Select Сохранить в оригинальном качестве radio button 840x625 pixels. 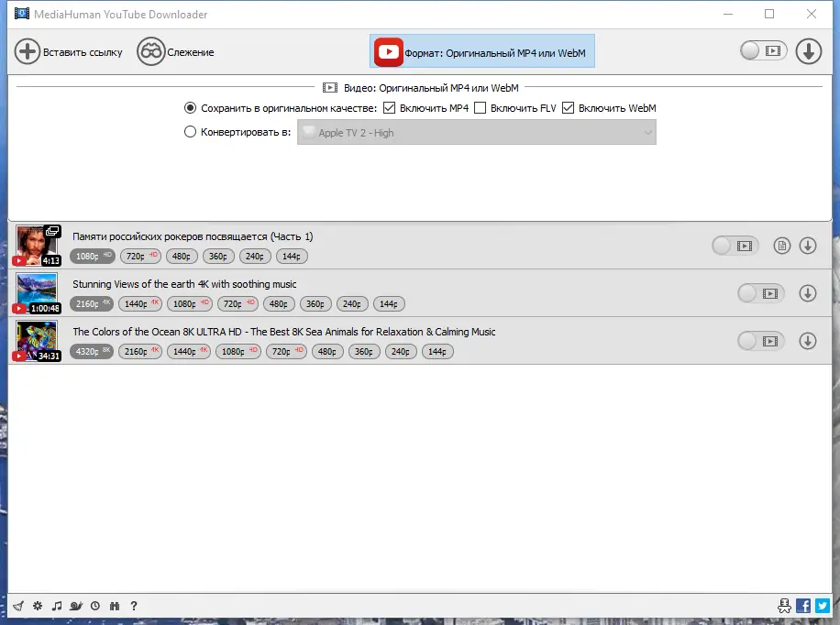point(190,107)
